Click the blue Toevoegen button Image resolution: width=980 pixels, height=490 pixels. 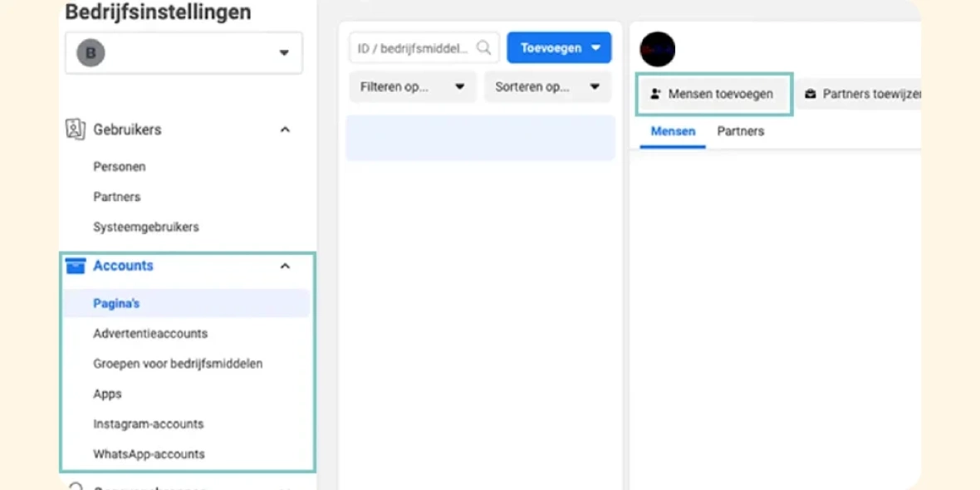tap(560, 48)
